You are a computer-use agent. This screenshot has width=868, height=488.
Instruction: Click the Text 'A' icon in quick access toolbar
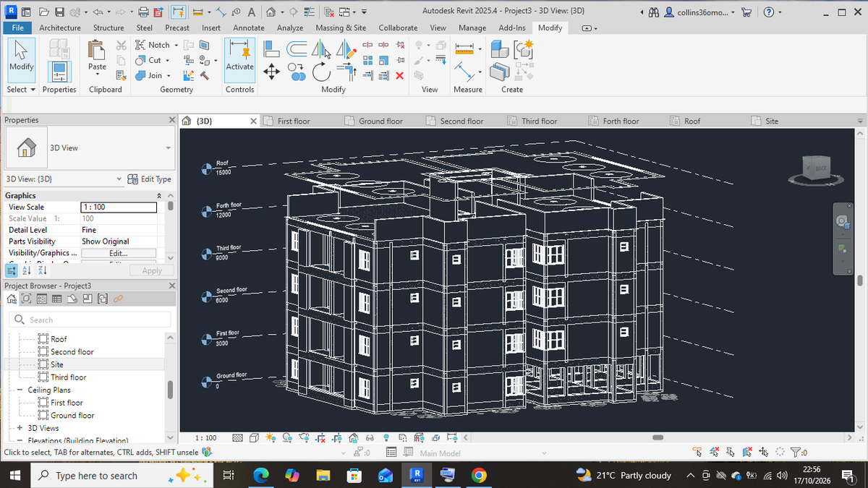(x=250, y=11)
